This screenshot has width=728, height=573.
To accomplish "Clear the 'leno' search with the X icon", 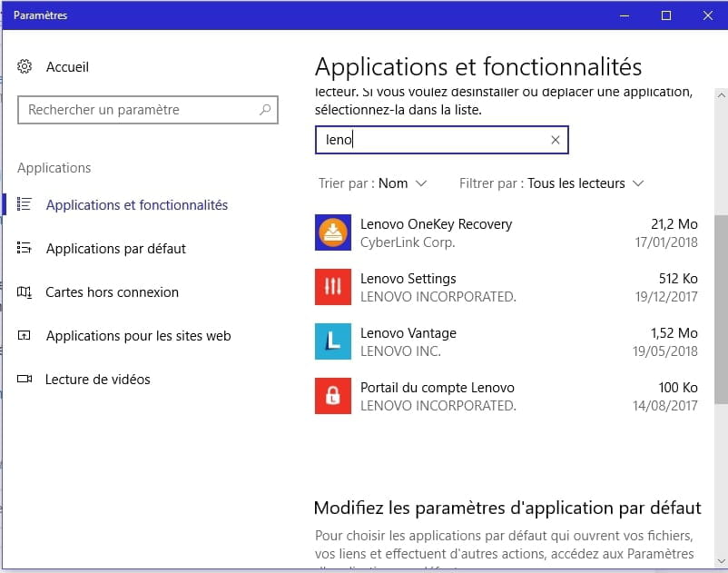I will (x=556, y=140).
